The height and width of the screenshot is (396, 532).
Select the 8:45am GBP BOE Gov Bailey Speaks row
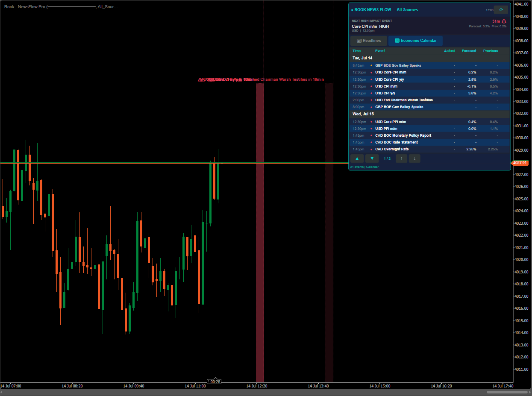click(429, 65)
